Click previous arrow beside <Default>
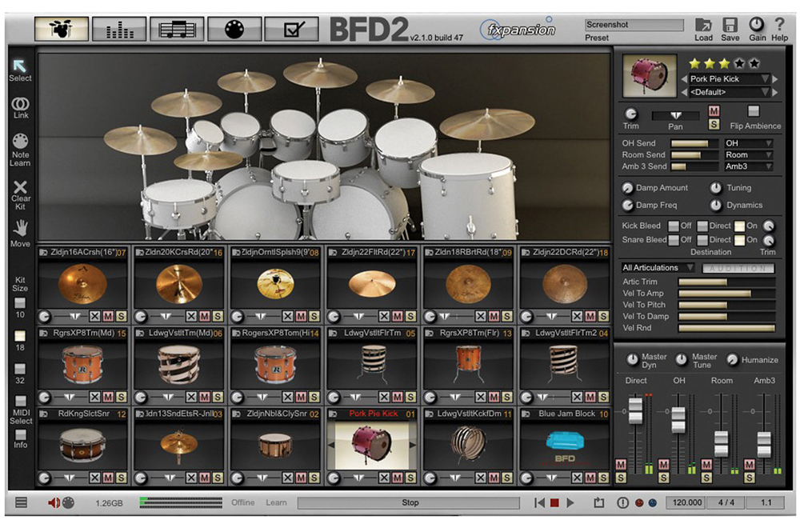The image size is (800, 532). (x=684, y=92)
